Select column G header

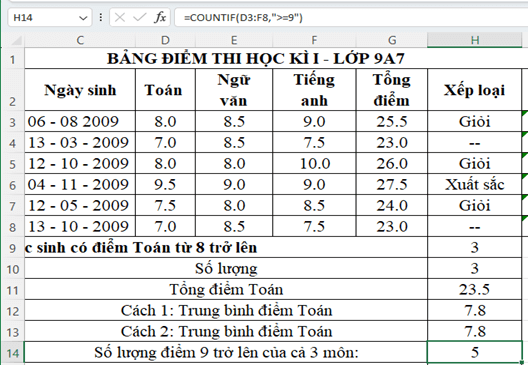point(392,40)
